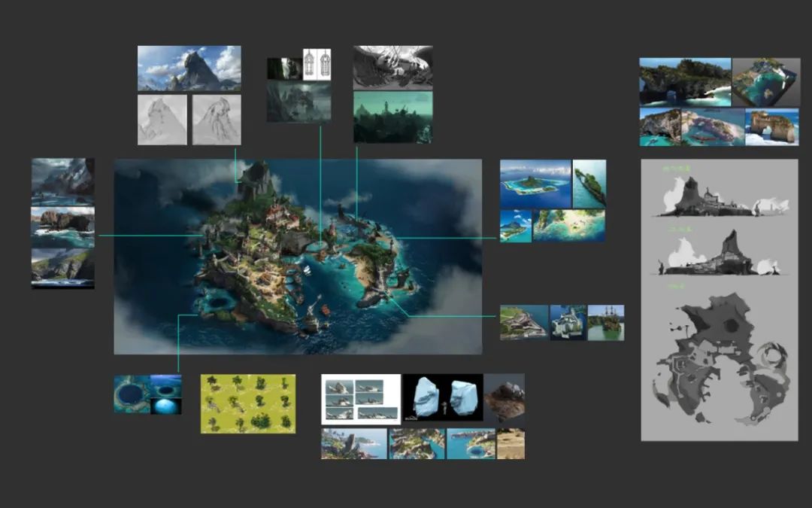Select the rocky cliff over turquoise water photo
The height and width of the screenshot is (508, 812).
(660, 127)
